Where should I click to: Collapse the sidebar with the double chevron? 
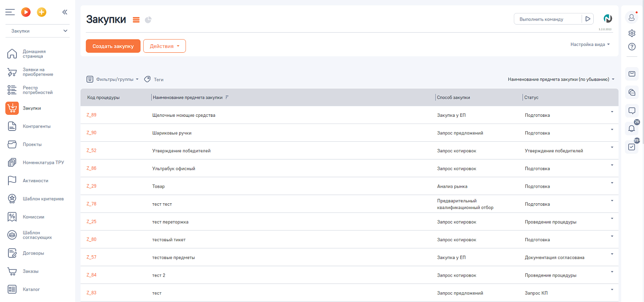tap(65, 12)
